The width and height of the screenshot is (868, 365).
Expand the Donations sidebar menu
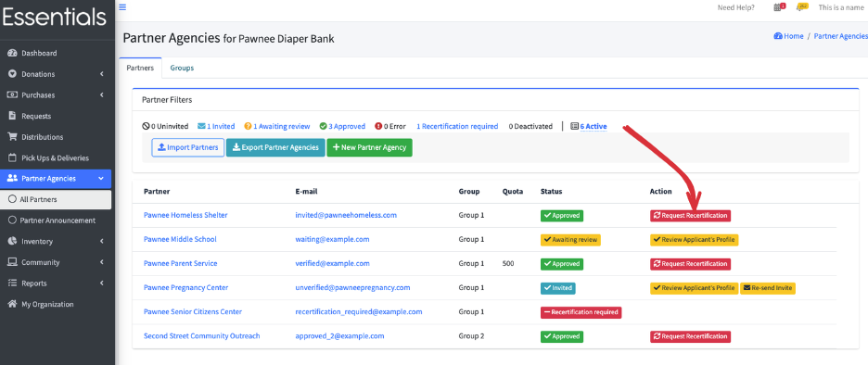click(x=56, y=74)
